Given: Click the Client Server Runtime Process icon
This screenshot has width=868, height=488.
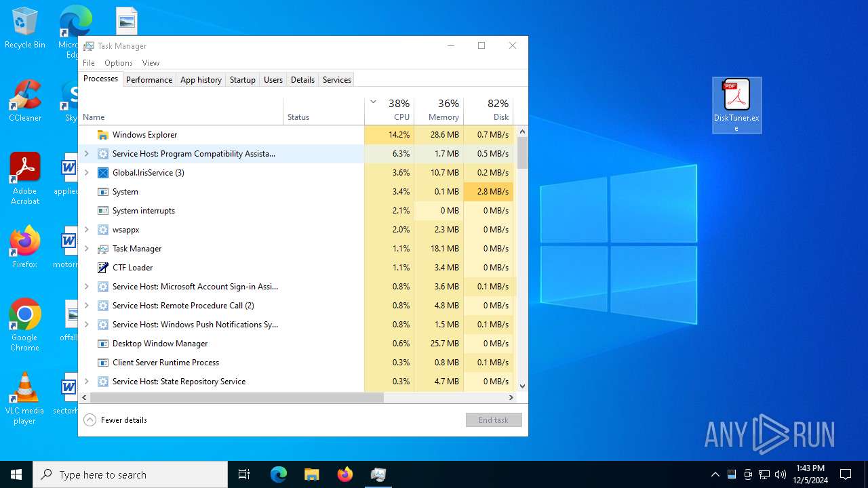Looking at the screenshot, I should click(x=103, y=363).
